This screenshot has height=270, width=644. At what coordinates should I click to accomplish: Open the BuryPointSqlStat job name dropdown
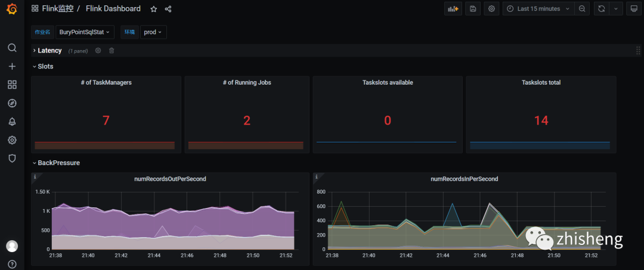click(x=85, y=32)
